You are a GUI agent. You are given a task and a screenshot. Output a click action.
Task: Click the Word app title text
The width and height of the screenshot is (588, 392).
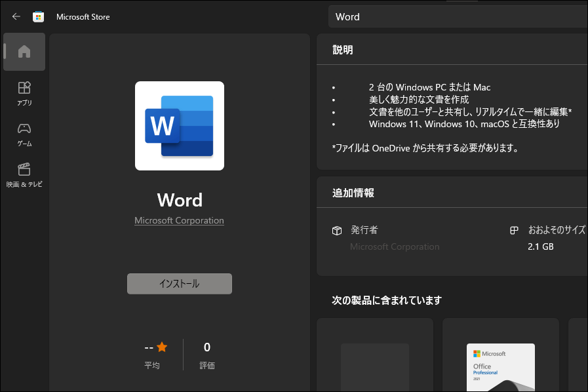[180, 200]
